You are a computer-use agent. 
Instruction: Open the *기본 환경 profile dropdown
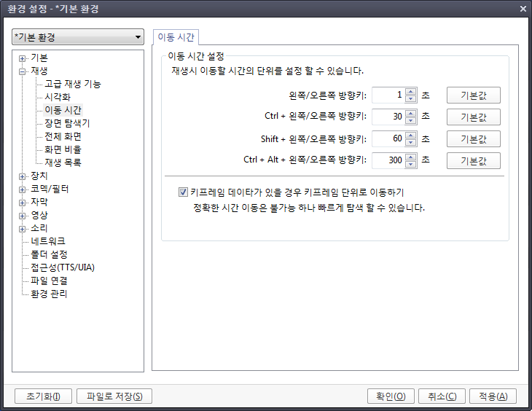click(78, 37)
